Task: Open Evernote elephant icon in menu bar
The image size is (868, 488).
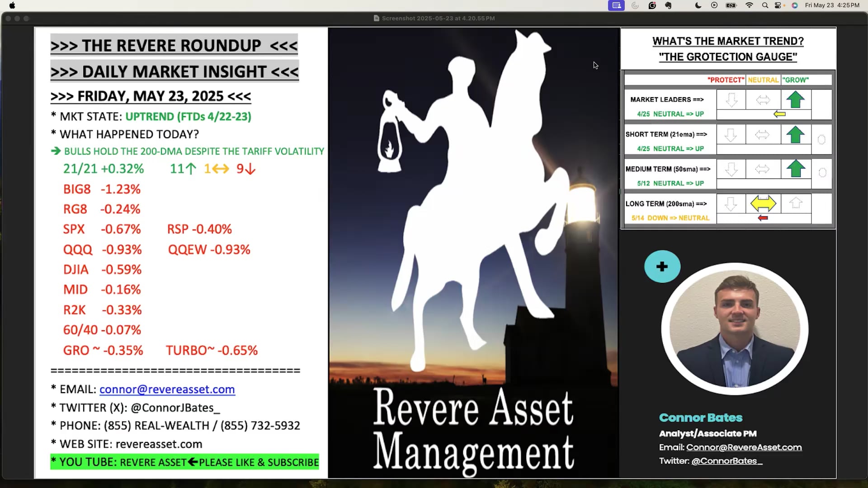Action: tap(668, 5)
